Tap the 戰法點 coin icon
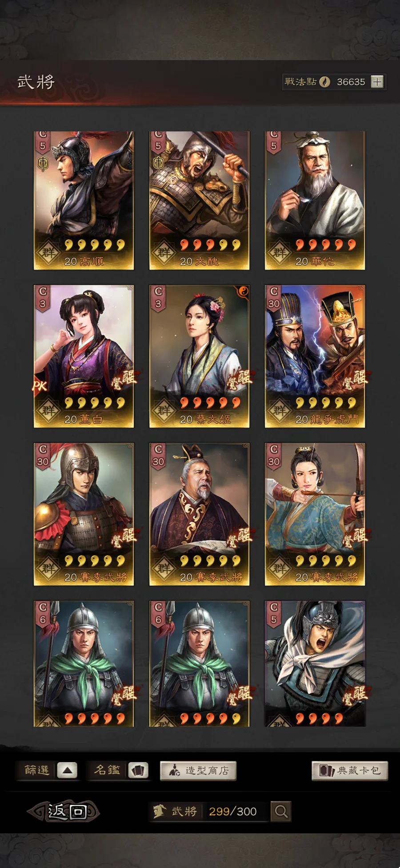This screenshot has width=400, height=868. [x=325, y=82]
